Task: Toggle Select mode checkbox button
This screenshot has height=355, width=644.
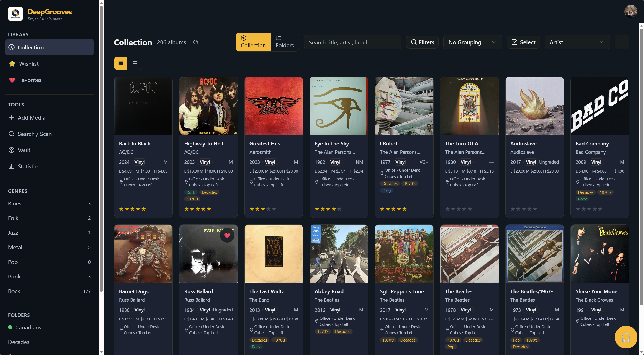Action: pos(523,42)
